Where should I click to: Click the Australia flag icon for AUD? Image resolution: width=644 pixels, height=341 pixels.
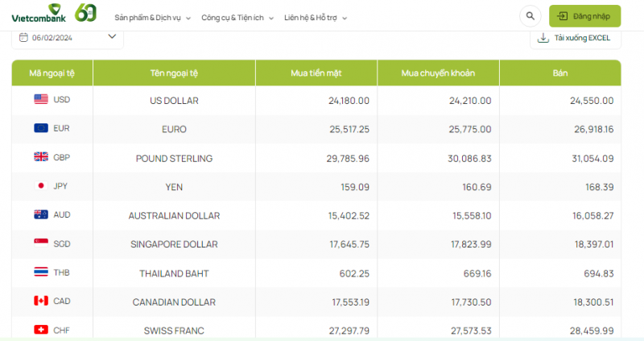[x=41, y=215]
